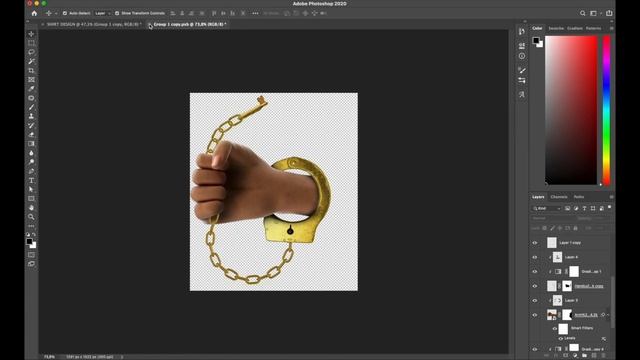Toggle Quick Mask mode
Image resolution: width=640 pixels, height=360 pixels.
click(31, 255)
